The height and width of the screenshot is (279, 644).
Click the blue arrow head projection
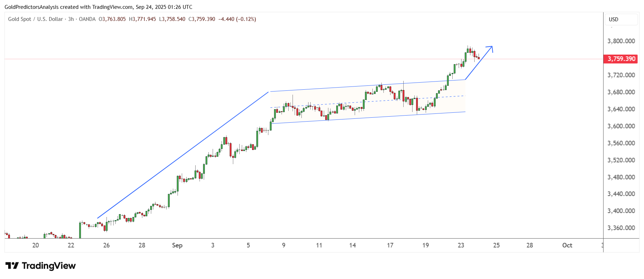[490, 49]
